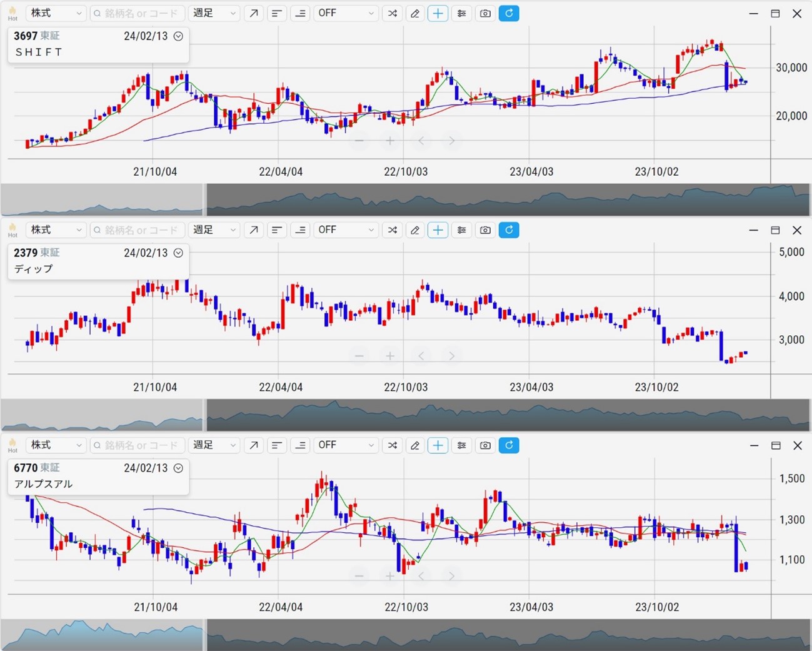812x651 pixels.
Task: Click the 銘柄名 or コード search field in the ディップ window
Action: (x=139, y=230)
